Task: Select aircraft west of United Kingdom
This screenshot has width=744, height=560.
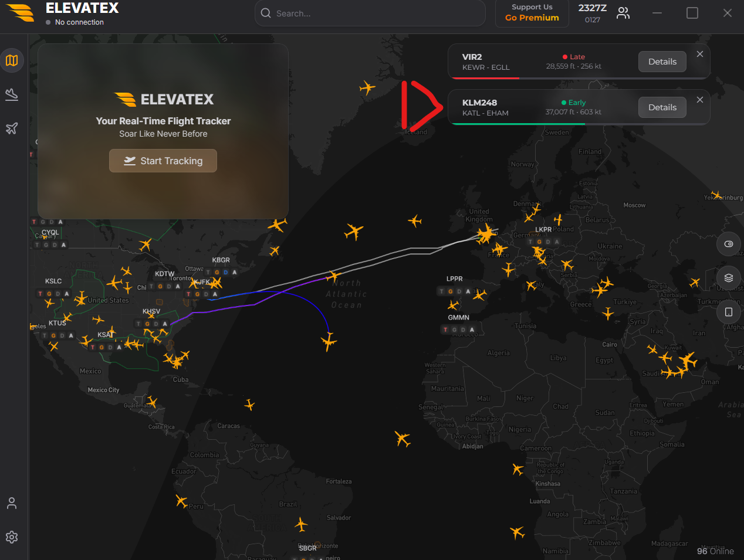Action: click(415, 220)
